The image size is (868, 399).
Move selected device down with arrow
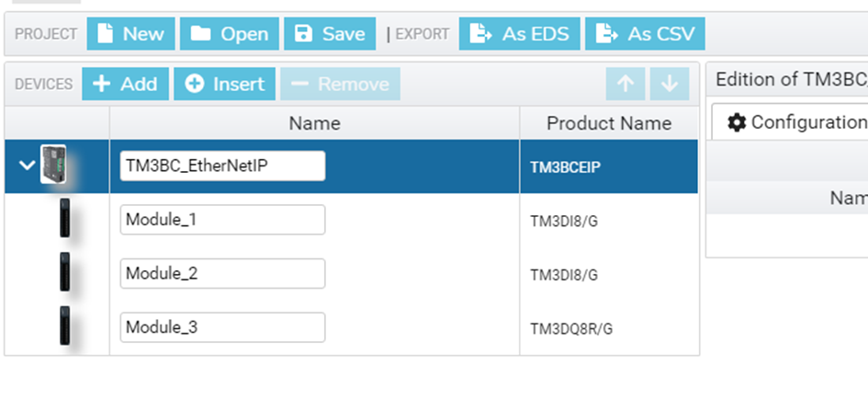pos(670,84)
